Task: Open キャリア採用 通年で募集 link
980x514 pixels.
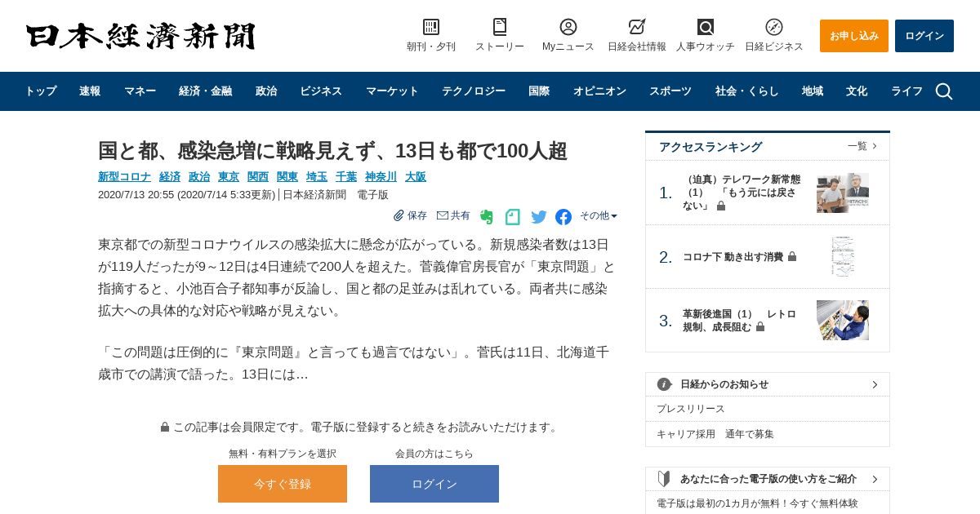Action: tap(715, 434)
